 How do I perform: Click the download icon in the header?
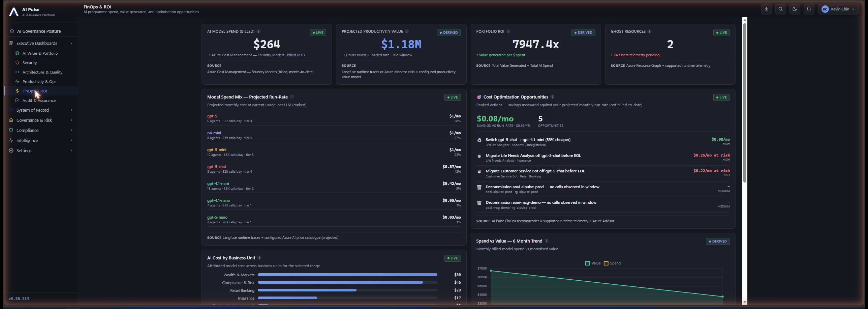pos(766,9)
